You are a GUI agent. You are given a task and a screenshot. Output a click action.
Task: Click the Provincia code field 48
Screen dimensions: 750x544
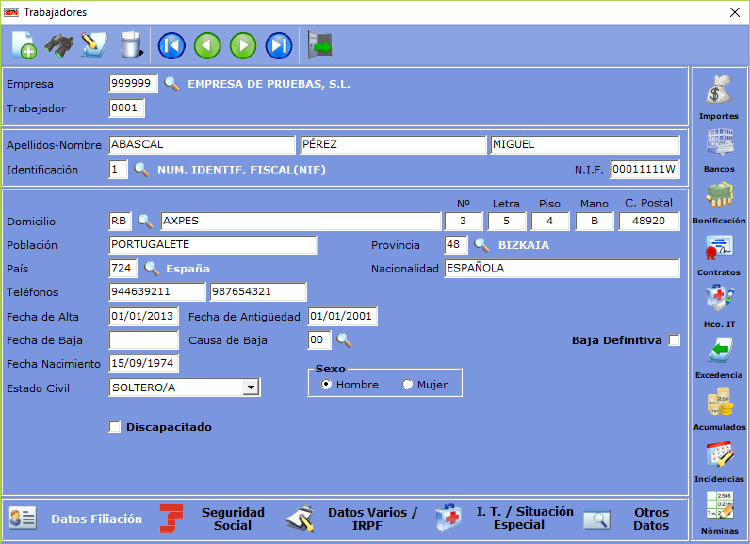(456, 245)
